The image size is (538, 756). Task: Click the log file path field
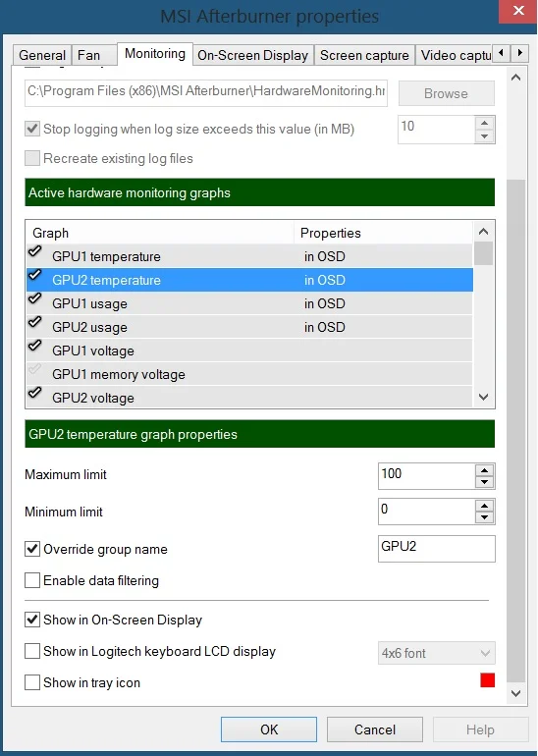coord(206,93)
